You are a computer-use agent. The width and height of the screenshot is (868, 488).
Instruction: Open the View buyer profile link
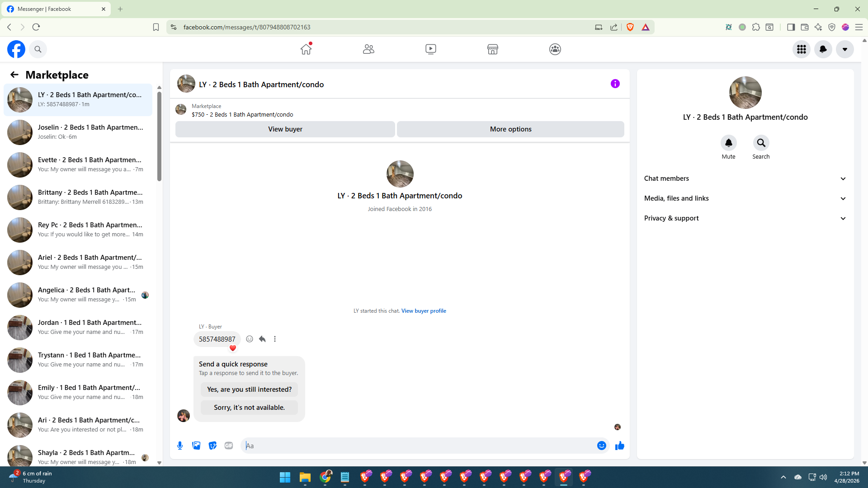(424, 311)
